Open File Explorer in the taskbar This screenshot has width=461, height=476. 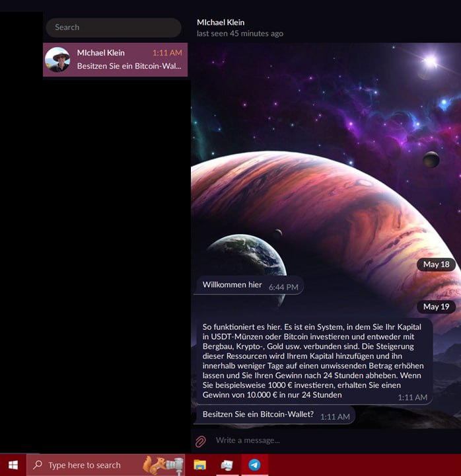tap(200, 465)
